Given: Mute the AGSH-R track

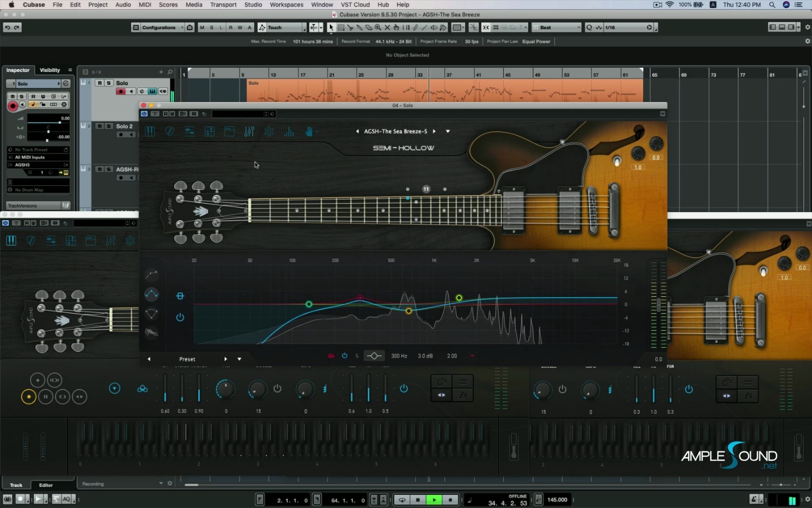Looking at the screenshot, I should 100,169.
